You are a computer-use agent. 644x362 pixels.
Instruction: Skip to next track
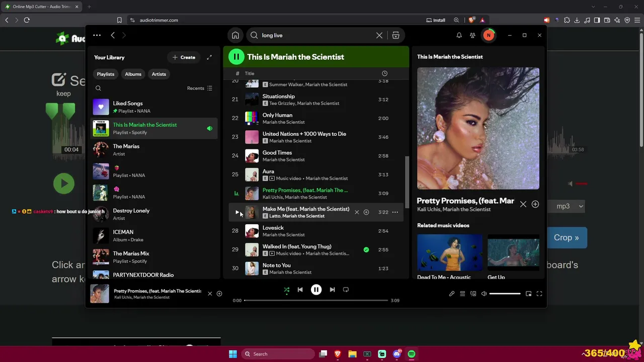pos(332,290)
